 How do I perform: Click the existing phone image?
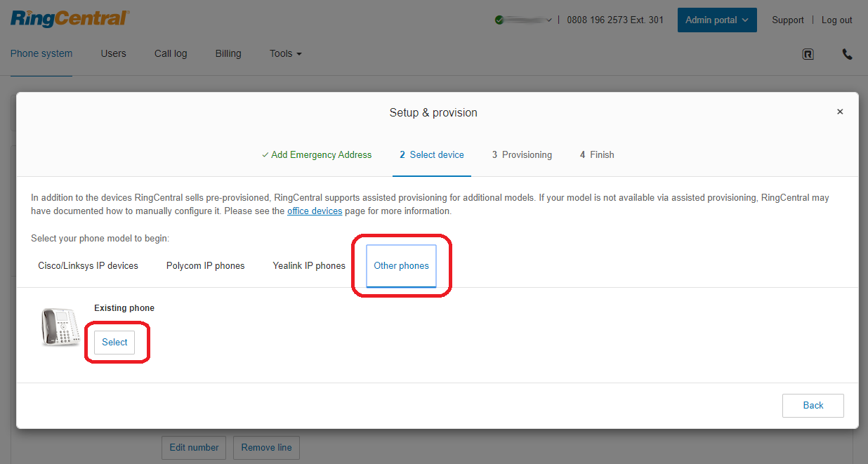pyautogui.click(x=60, y=327)
